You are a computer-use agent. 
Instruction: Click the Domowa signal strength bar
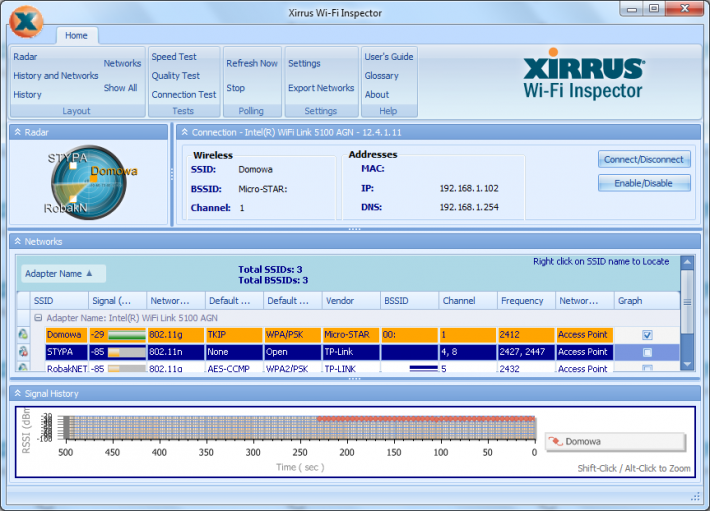click(x=126, y=335)
